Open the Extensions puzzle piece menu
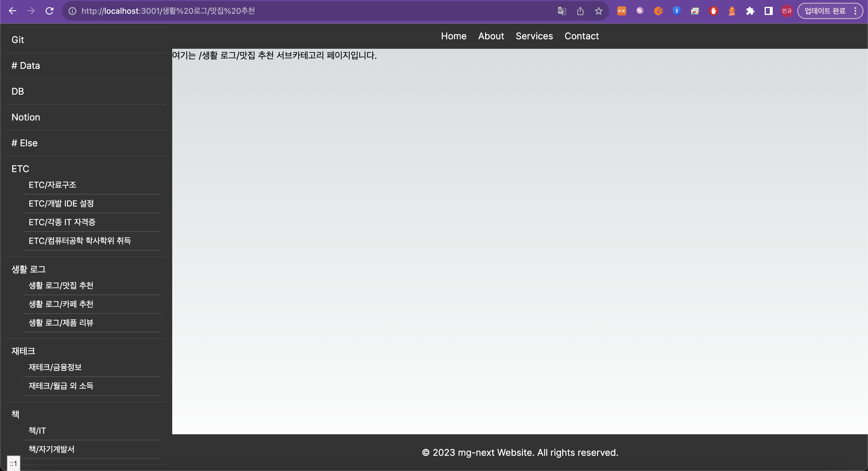The width and height of the screenshot is (868, 471). pos(750,11)
